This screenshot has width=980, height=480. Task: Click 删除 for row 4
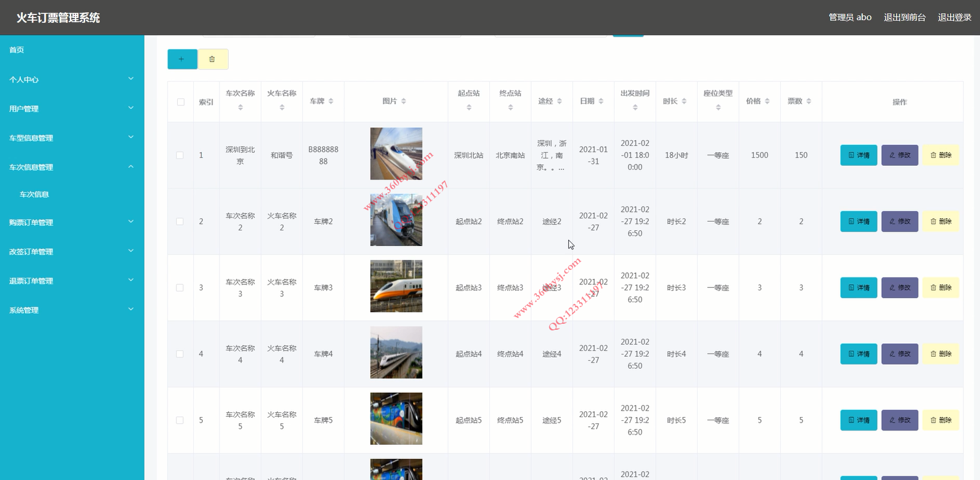(941, 354)
